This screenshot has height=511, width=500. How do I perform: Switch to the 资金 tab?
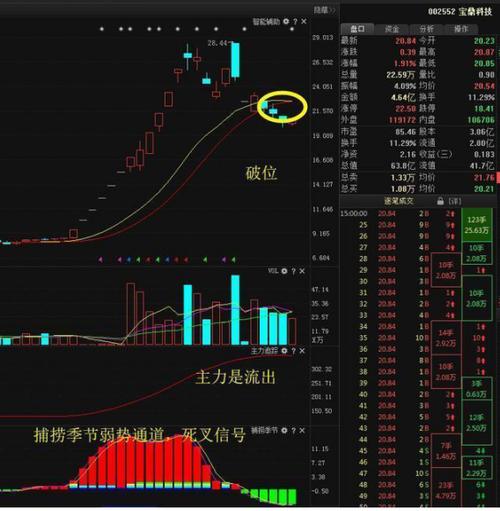(x=392, y=29)
